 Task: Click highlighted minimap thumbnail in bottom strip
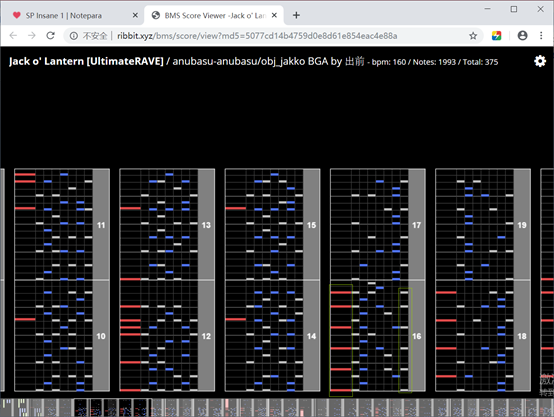point(112,407)
